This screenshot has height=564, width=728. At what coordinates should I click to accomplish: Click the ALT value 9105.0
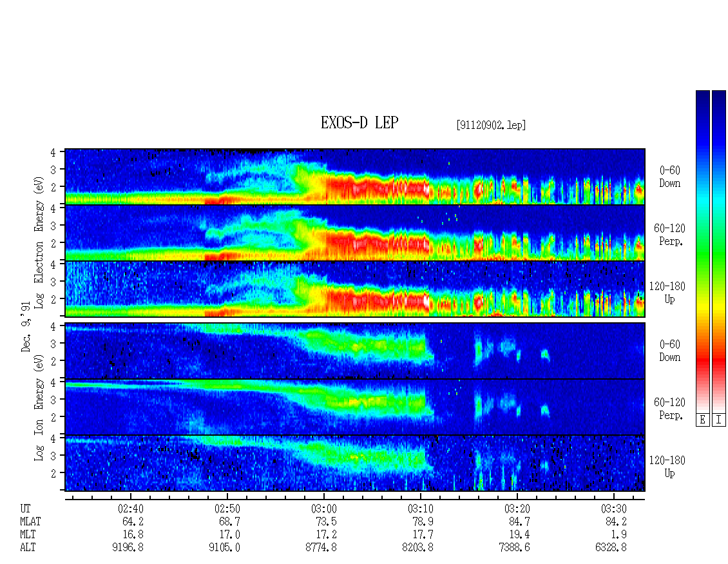225,547
